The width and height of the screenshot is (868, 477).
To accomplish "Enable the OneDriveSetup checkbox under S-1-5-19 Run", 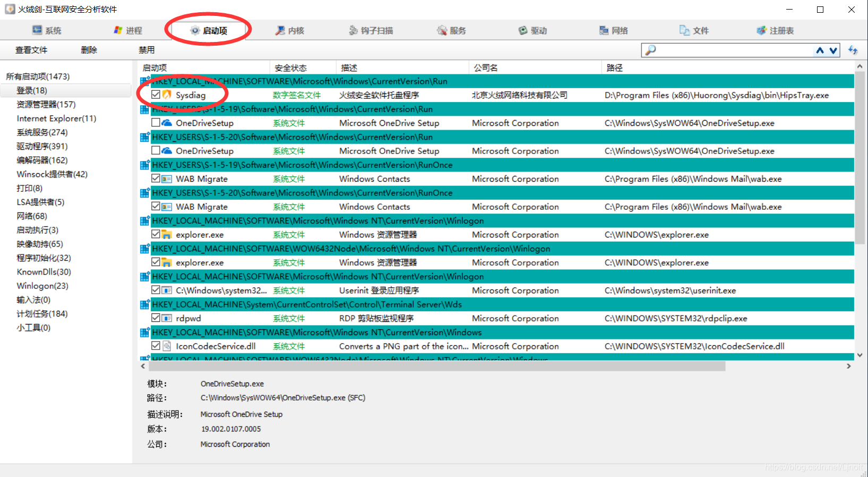I will [x=156, y=123].
